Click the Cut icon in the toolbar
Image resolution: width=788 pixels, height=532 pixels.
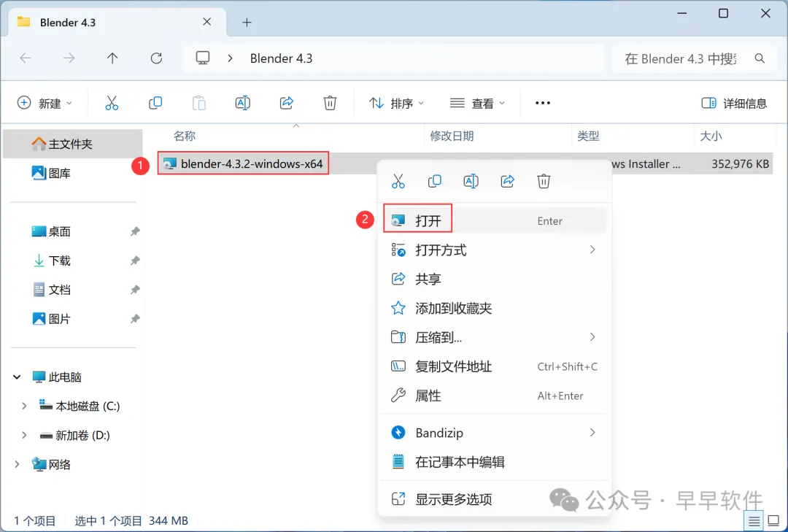point(112,103)
